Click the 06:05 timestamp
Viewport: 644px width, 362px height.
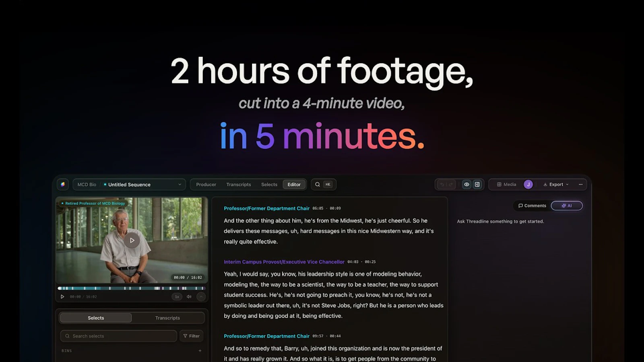tap(318, 208)
